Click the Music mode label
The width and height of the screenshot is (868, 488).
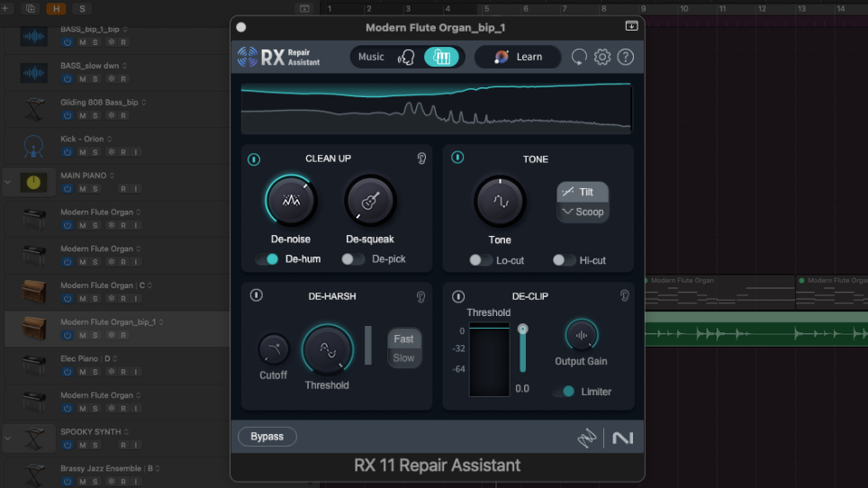(371, 57)
